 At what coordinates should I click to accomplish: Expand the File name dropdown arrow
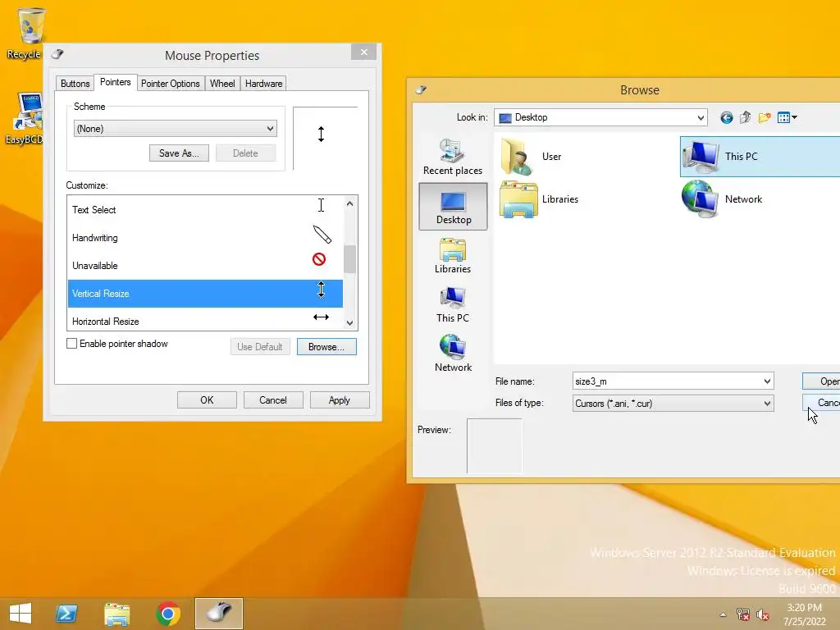click(767, 381)
